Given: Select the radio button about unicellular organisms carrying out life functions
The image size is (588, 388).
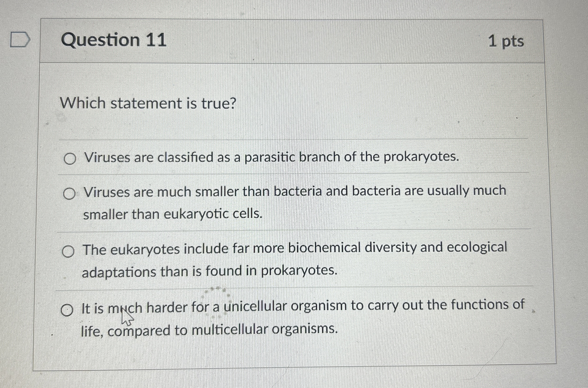Looking at the screenshot, I should pos(67,309).
